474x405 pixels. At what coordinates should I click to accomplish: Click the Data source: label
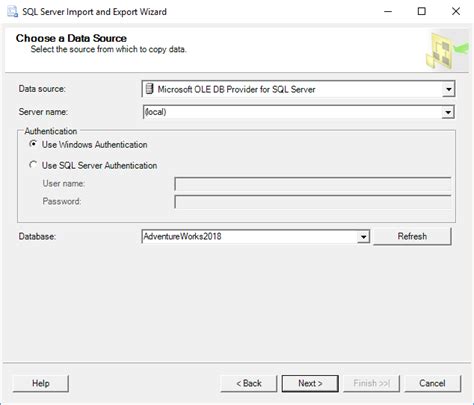42,89
